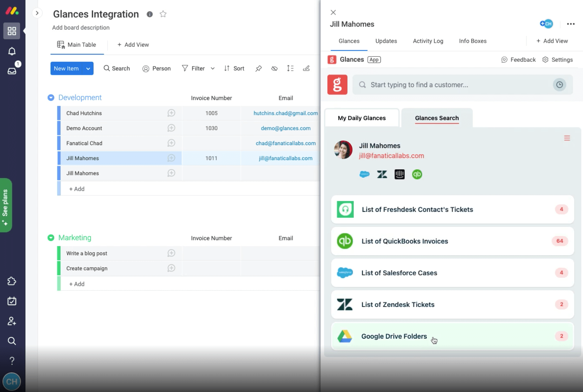Open the monday.com logo home

click(x=12, y=11)
